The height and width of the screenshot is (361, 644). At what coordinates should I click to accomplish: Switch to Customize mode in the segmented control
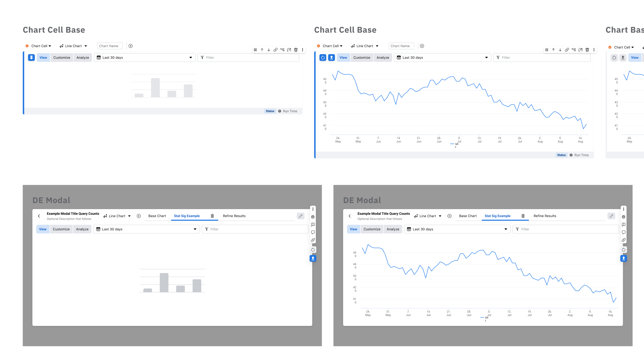point(62,57)
